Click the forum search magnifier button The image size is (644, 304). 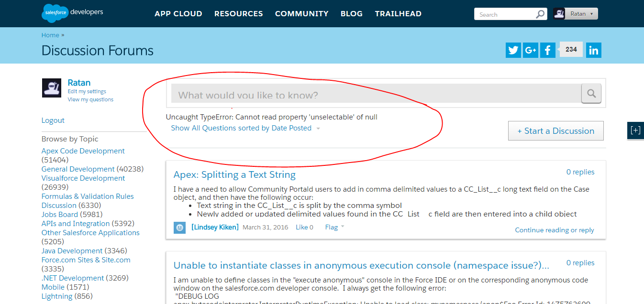point(591,93)
